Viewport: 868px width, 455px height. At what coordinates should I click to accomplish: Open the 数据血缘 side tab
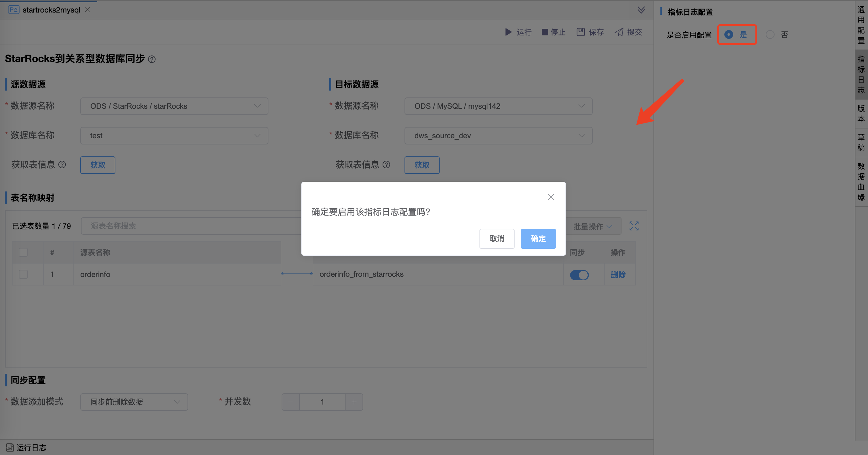(x=861, y=181)
